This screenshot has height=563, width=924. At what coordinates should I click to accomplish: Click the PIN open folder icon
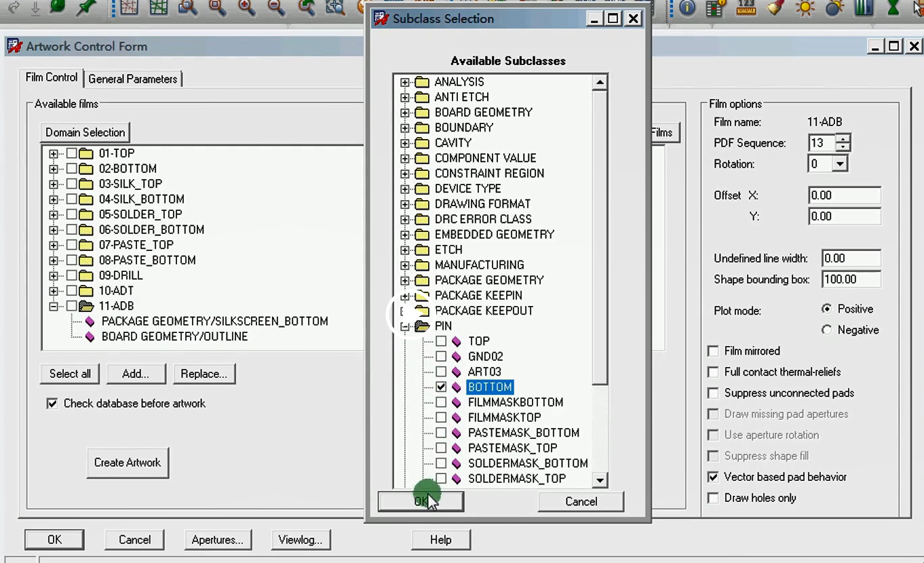click(423, 326)
